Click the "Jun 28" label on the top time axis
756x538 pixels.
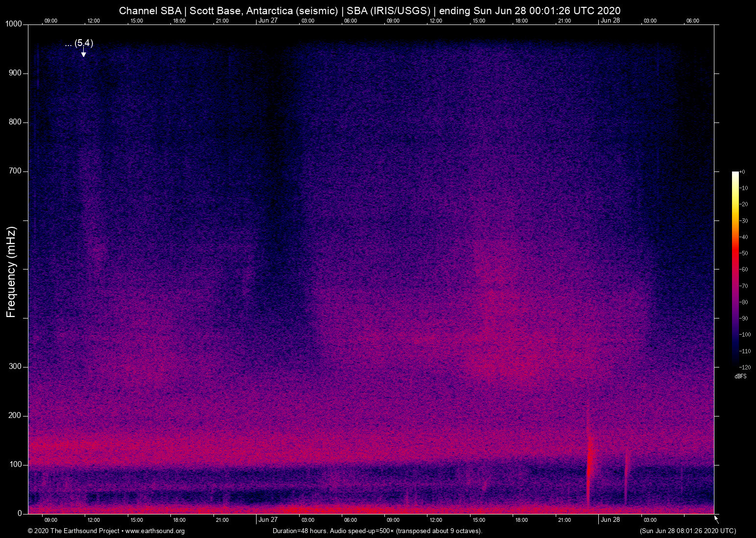tap(610, 21)
